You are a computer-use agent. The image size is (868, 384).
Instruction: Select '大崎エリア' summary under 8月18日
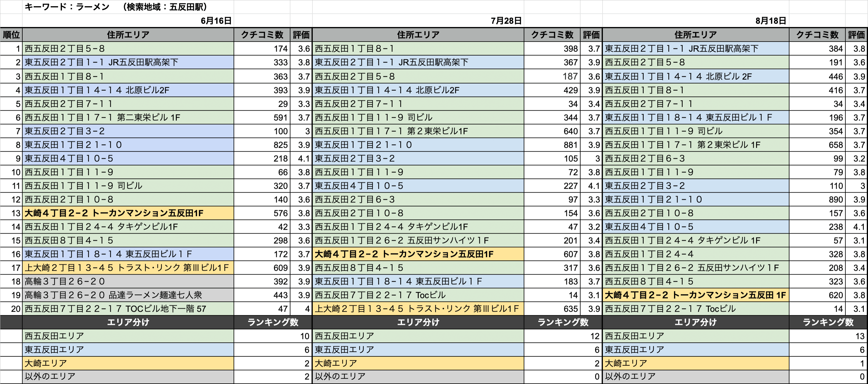(696, 363)
